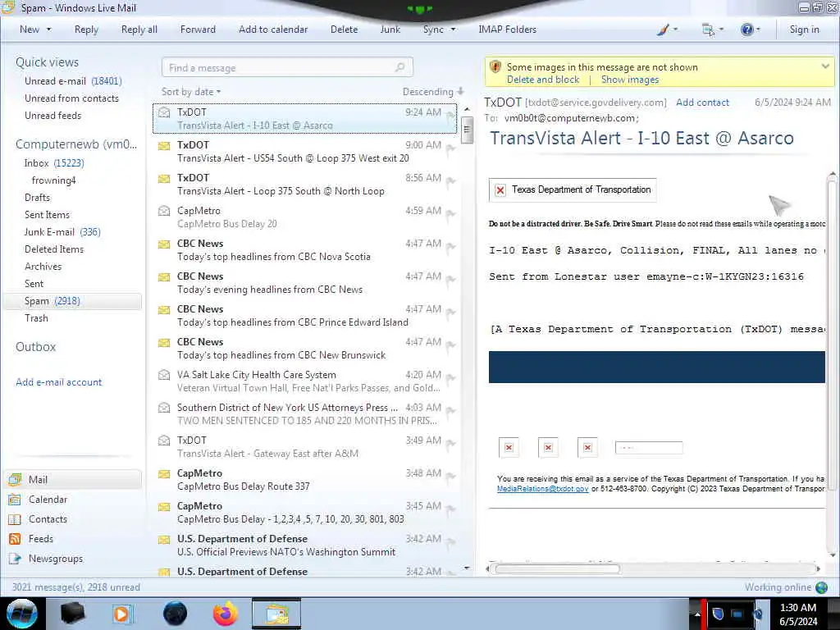
Task: Click the Feeds RSS icon
Action: [15, 539]
